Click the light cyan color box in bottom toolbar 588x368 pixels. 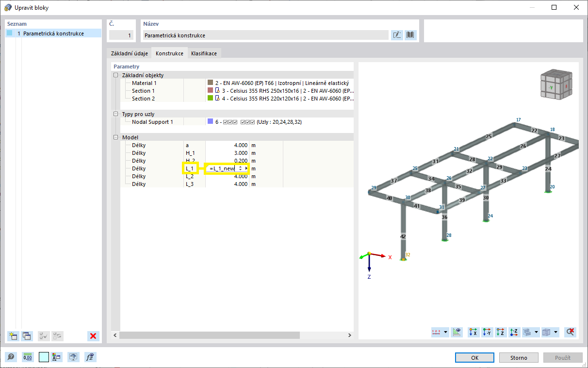44,357
